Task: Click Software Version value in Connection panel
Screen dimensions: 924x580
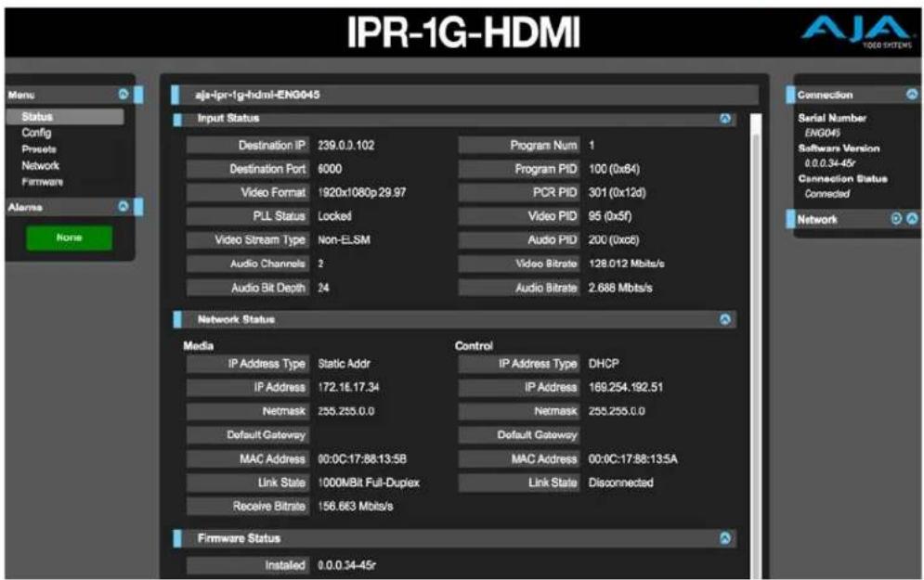Action: (x=829, y=163)
